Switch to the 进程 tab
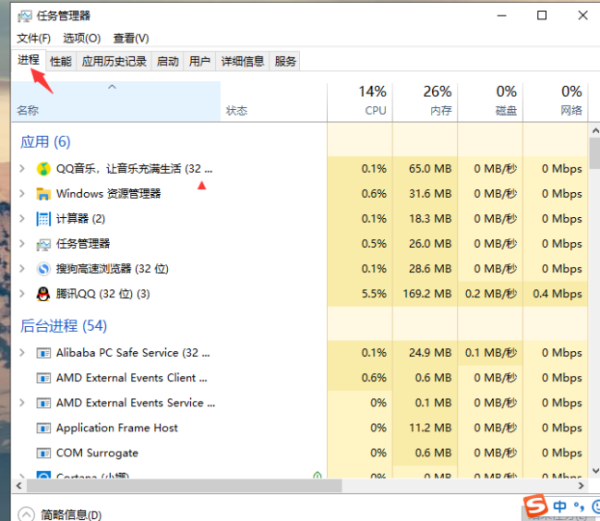Screen dimensions: 600x521 point(28,60)
